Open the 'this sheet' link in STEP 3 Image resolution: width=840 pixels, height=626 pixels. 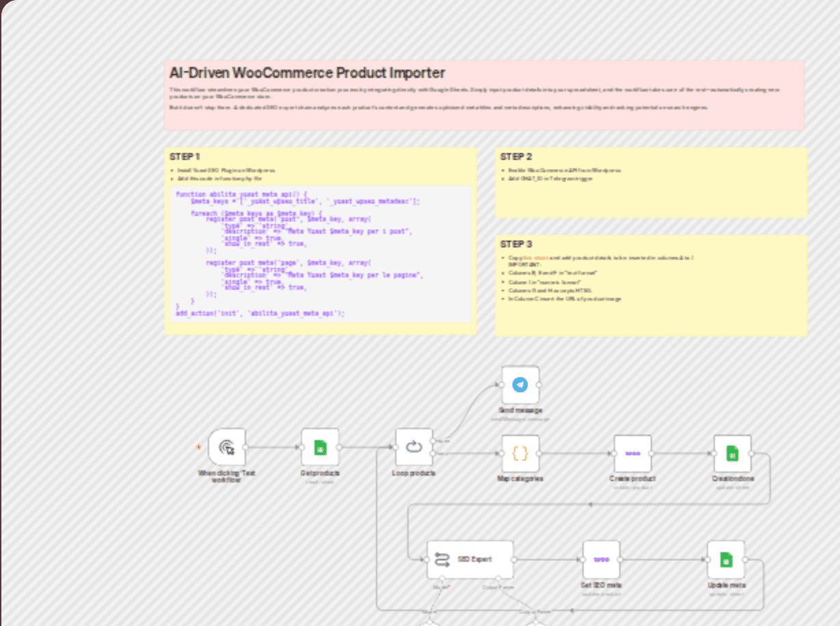click(537, 258)
